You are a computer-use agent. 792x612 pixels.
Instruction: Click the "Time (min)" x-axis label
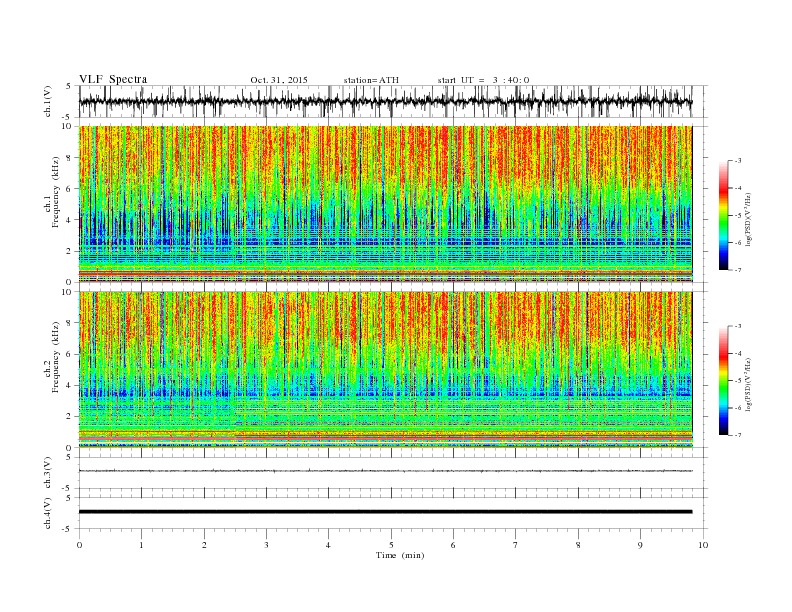tap(400, 555)
